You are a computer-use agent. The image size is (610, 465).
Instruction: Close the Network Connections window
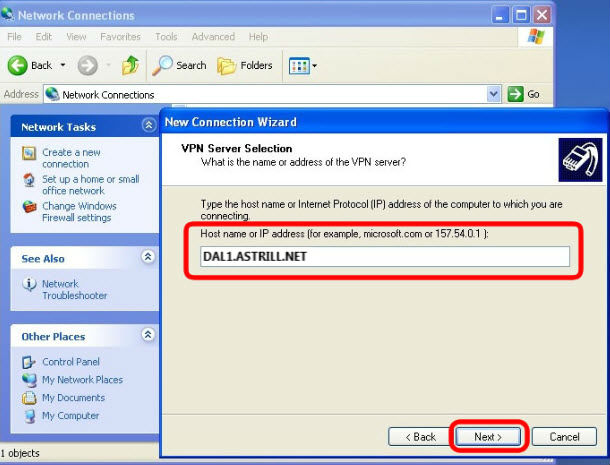[x=542, y=15]
